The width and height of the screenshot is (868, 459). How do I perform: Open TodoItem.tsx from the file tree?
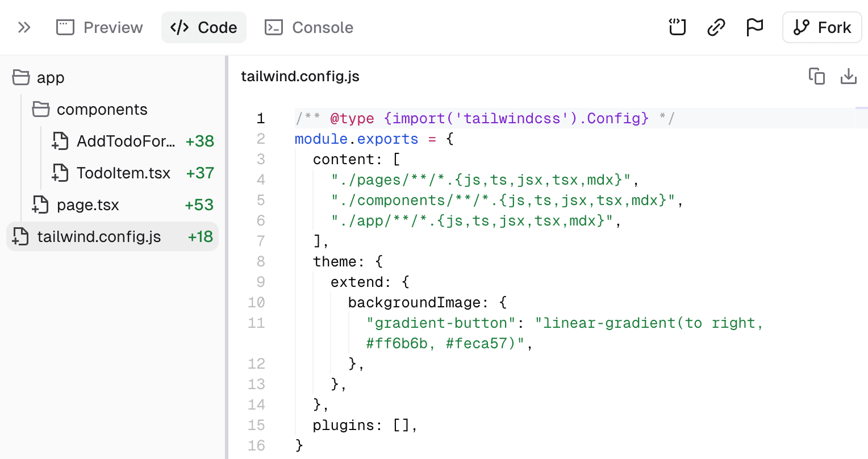[123, 173]
